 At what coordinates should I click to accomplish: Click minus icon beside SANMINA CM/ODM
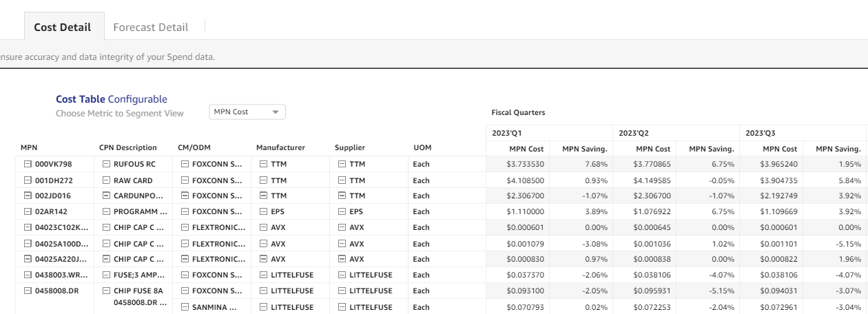tap(185, 306)
